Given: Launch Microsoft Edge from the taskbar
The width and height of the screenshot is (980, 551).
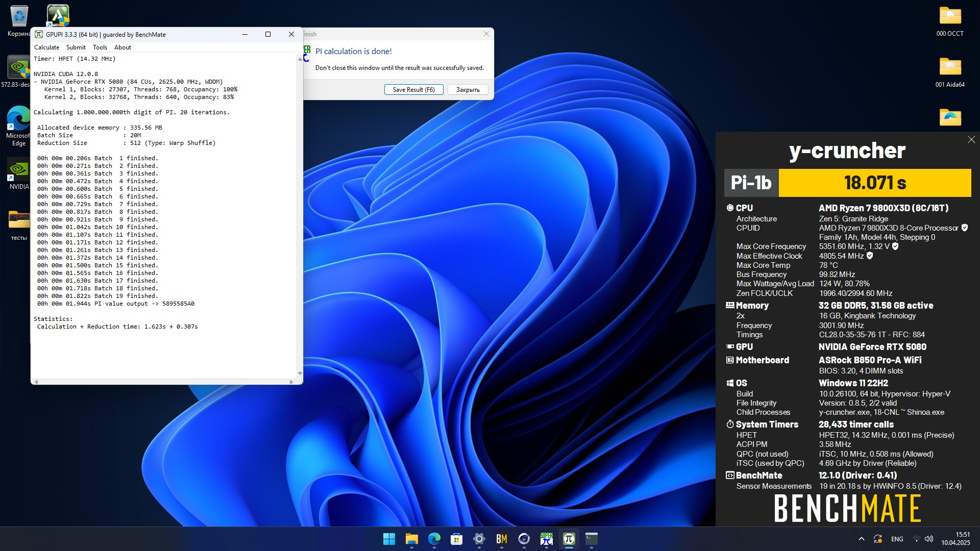Looking at the screenshot, I should click(434, 539).
